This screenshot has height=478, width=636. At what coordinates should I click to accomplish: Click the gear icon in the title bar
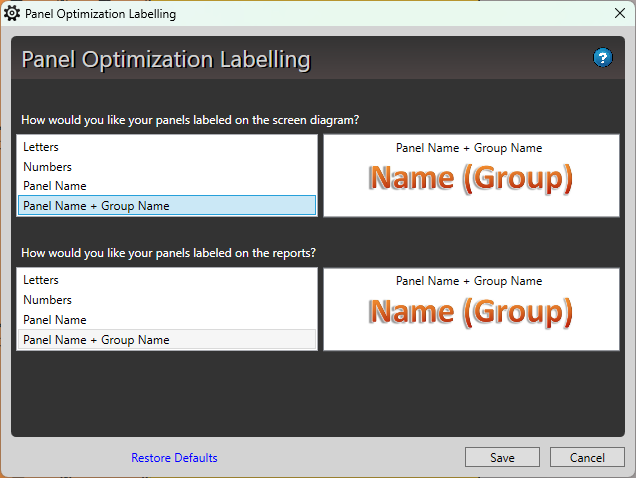[12, 14]
